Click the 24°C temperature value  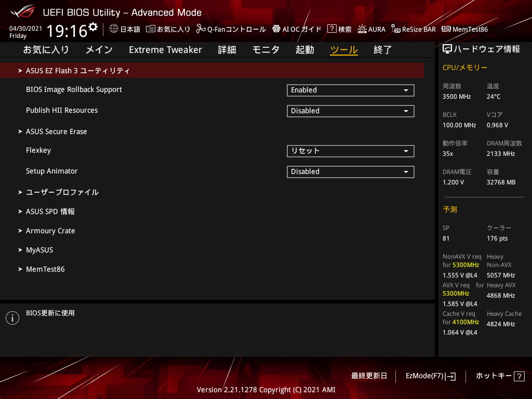pos(494,97)
